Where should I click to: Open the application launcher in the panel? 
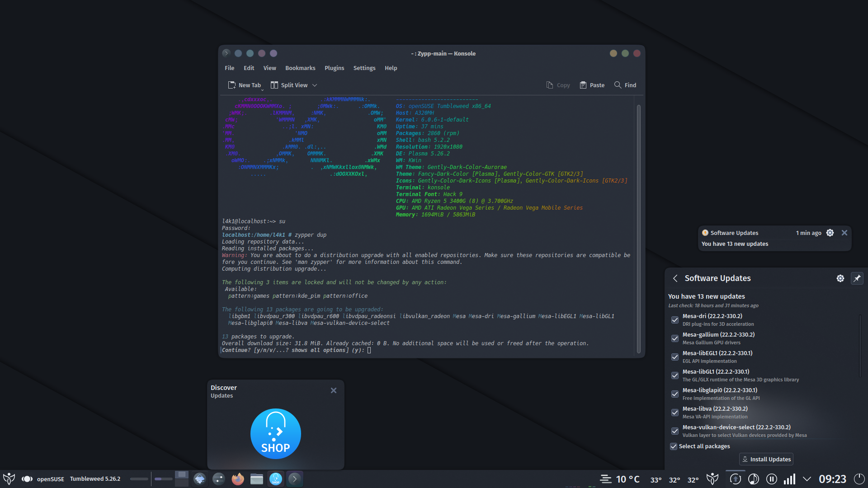(9, 479)
